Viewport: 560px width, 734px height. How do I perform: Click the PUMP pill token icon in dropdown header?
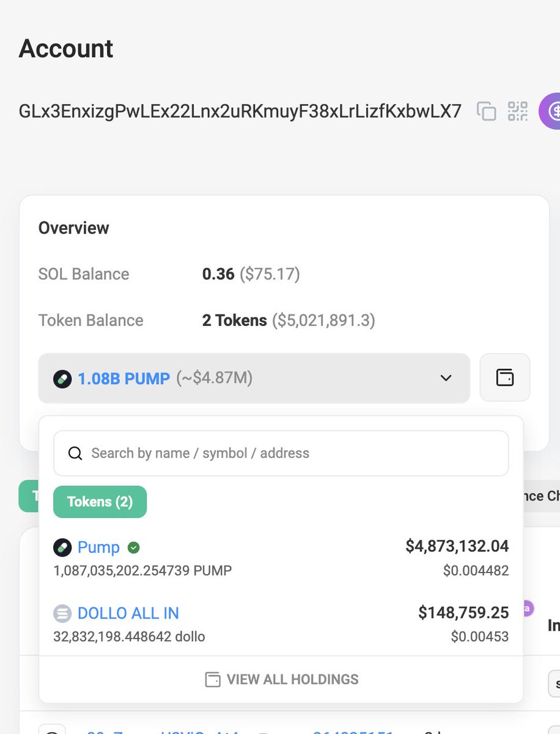pos(62,379)
